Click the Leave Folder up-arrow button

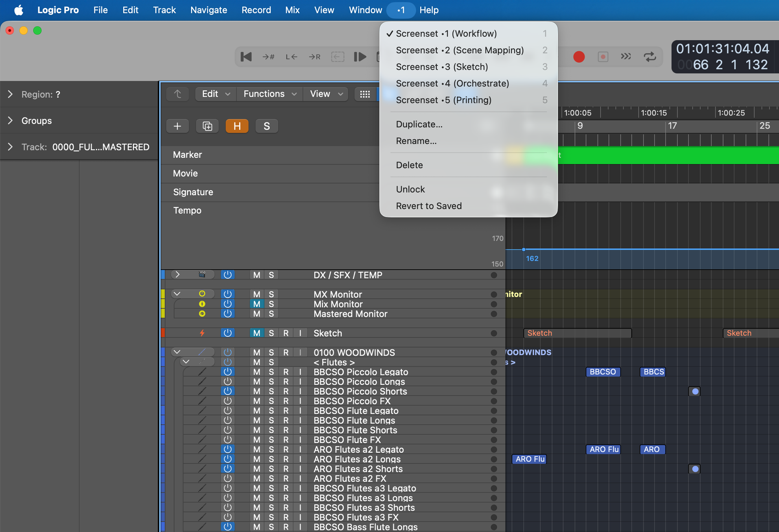(178, 94)
